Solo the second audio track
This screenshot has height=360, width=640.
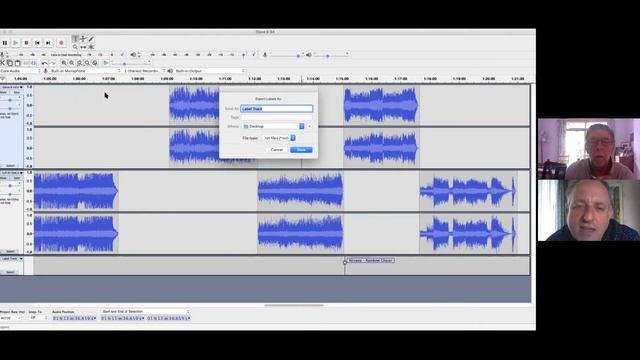click(x=16, y=178)
